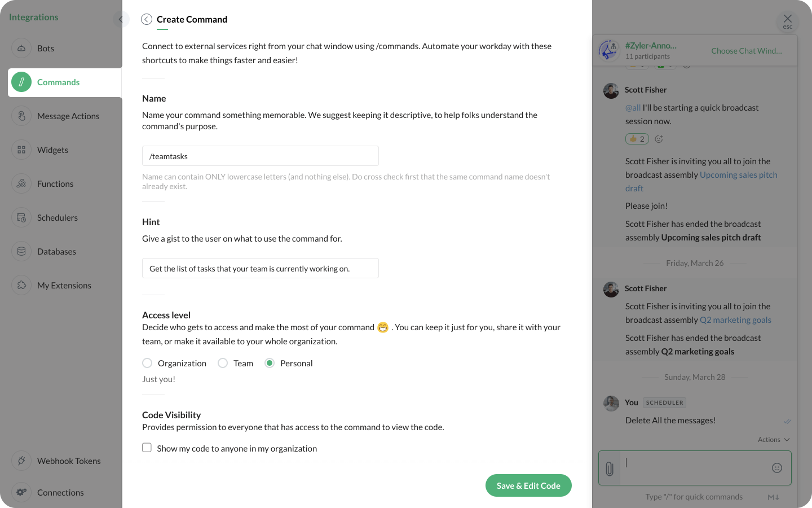
Task: Click Save & Edit Code button
Action: coord(528,485)
